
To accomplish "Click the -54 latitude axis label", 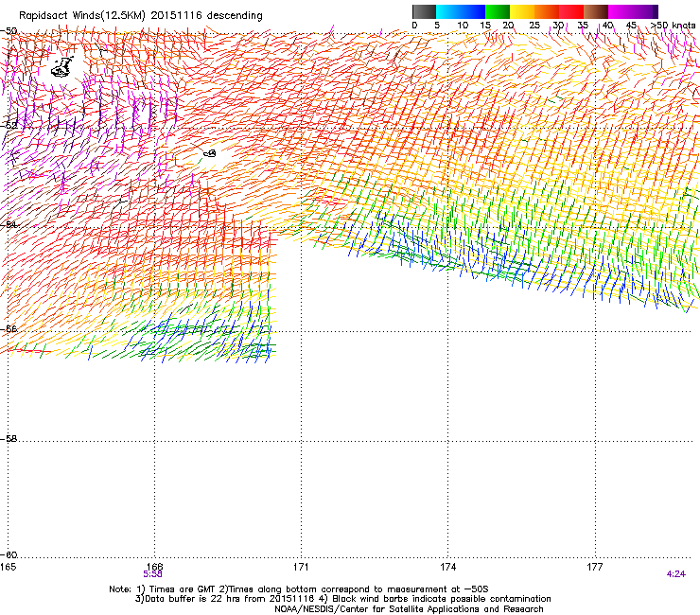I will pos(9,224).
